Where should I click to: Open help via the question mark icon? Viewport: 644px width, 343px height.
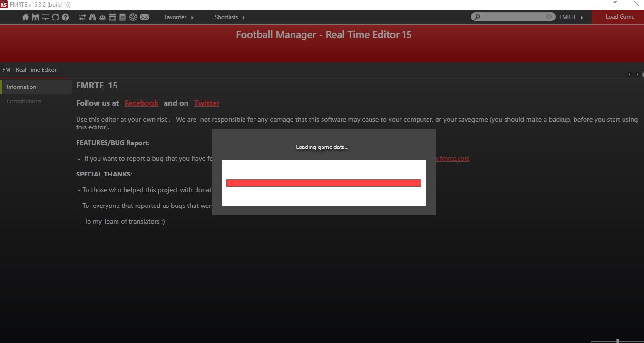pos(66,17)
